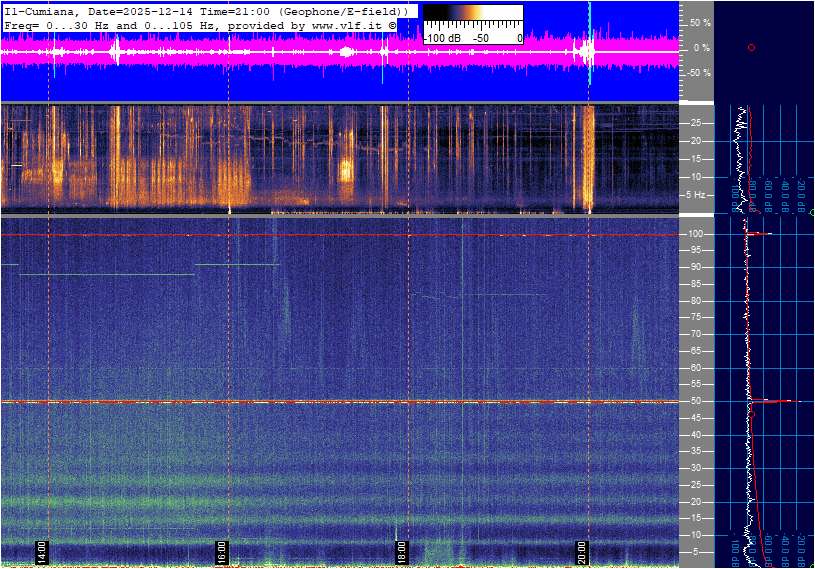Select the 14:00 time marker label
Viewport: 815px width, 569px height.
click(42, 551)
